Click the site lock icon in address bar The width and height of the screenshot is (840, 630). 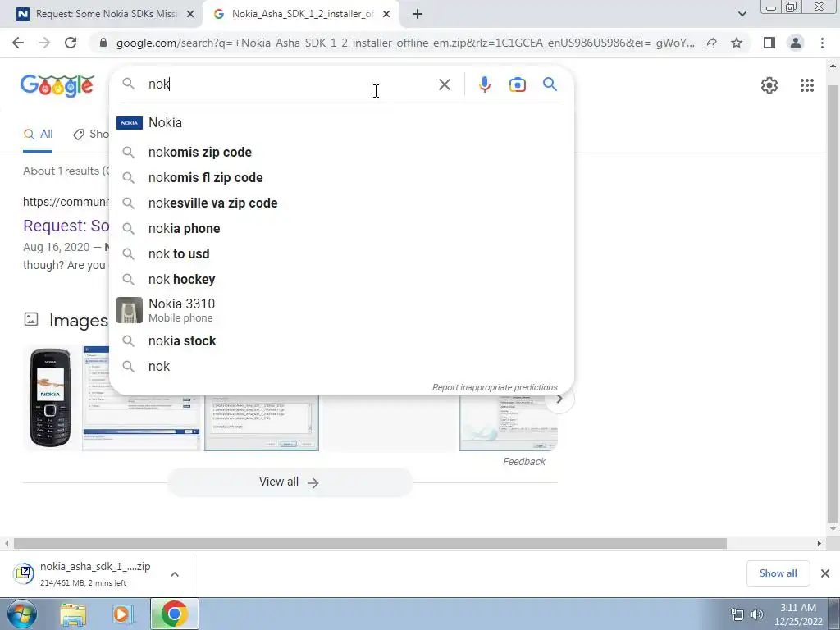[x=103, y=43]
